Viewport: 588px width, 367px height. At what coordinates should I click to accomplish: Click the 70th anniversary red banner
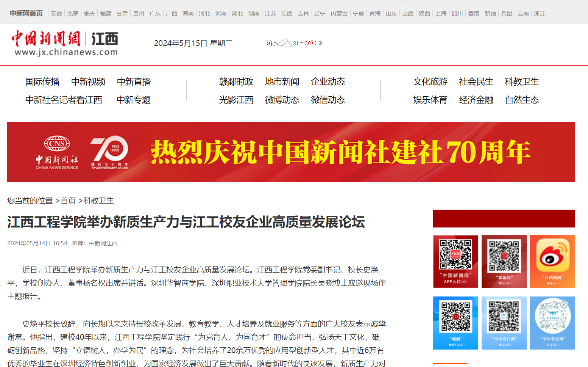[x=291, y=152]
